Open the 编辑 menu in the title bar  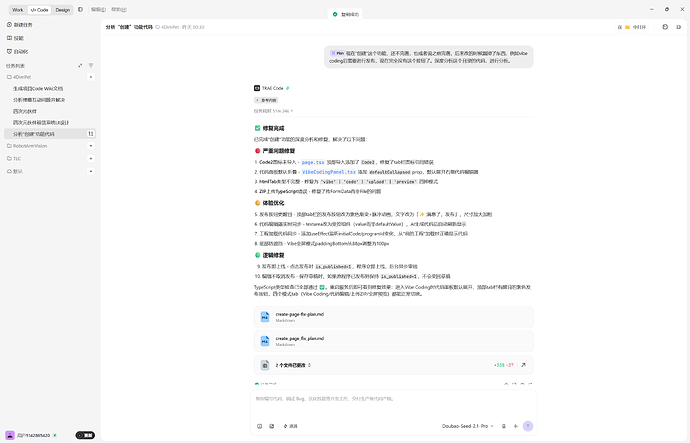pyautogui.click(x=98, y=9)
